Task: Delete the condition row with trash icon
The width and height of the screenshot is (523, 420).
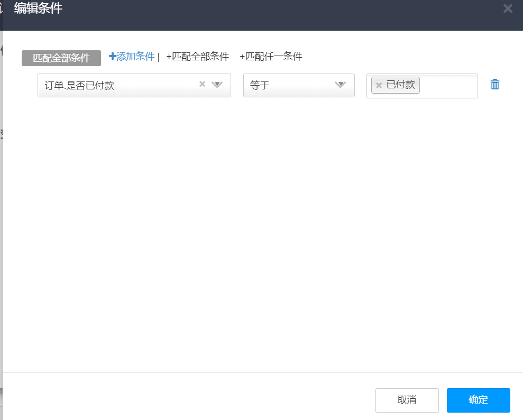Action: point(494,85)
